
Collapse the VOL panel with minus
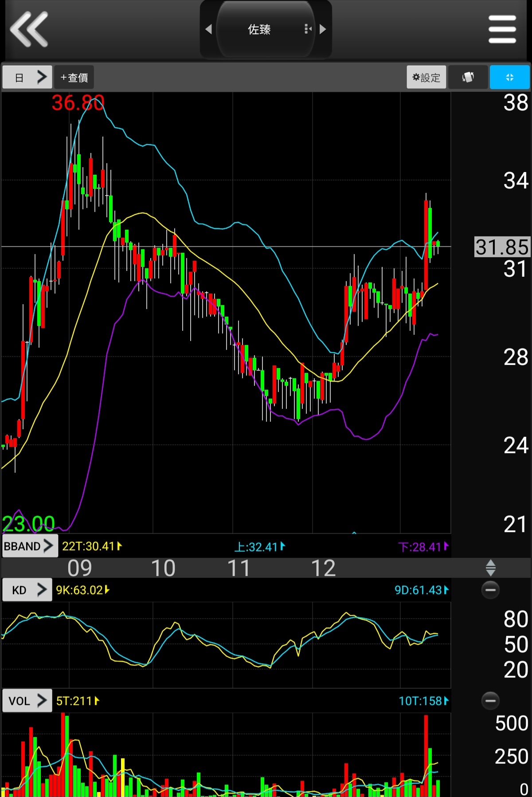click(490, 701)
